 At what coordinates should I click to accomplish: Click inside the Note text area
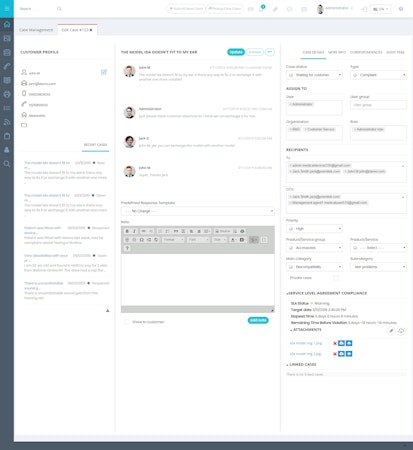198,280
